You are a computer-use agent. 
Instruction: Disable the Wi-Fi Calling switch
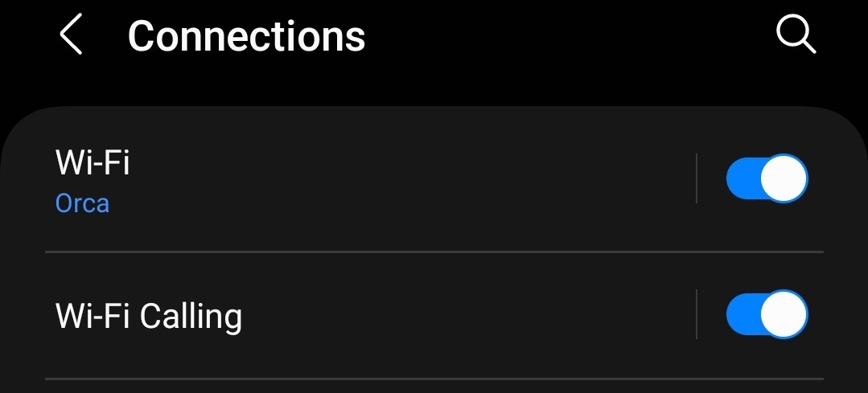point(767,314)
